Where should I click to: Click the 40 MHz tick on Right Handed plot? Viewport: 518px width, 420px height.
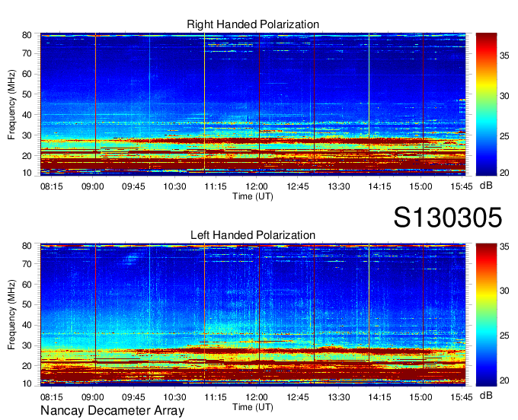pos(27,115)
